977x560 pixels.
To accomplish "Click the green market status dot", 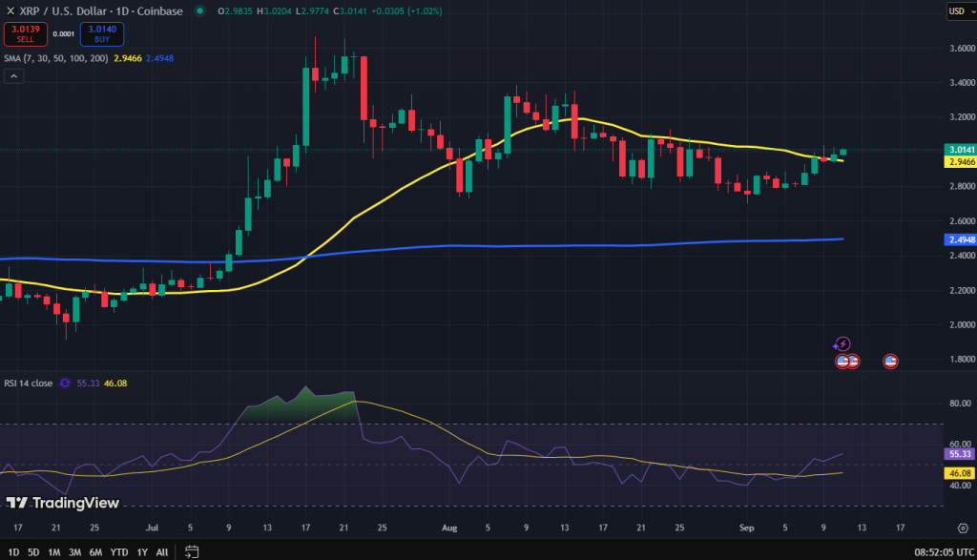I will click(x=200, y=10).
